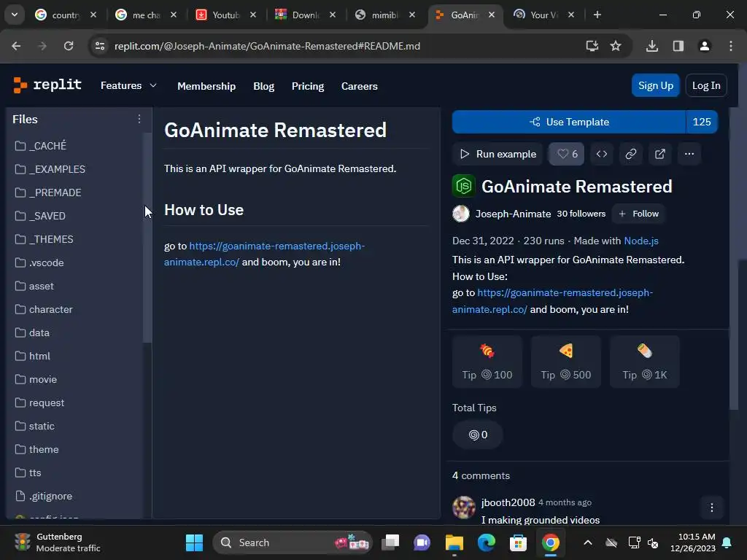Viewport: 747px width, 560px height.
Task: View site information icon in address bar
Action: (100, 46)
